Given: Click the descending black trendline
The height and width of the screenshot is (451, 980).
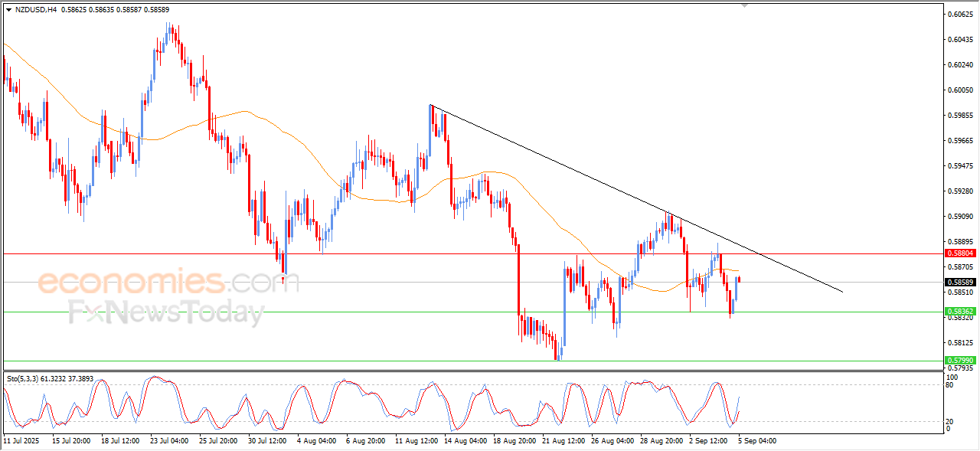Looking at the screenshot, I should [635, 198].
